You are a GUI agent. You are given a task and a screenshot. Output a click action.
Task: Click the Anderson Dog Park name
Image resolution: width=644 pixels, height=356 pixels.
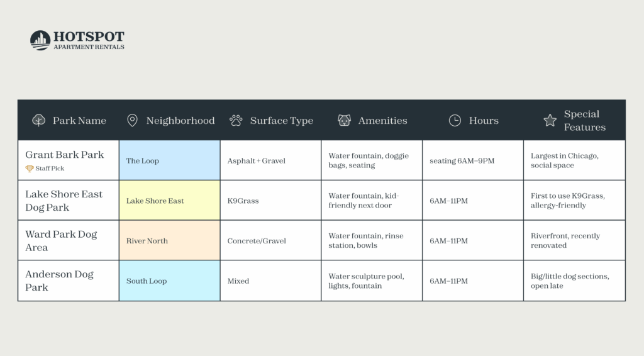tap(59, 281)
